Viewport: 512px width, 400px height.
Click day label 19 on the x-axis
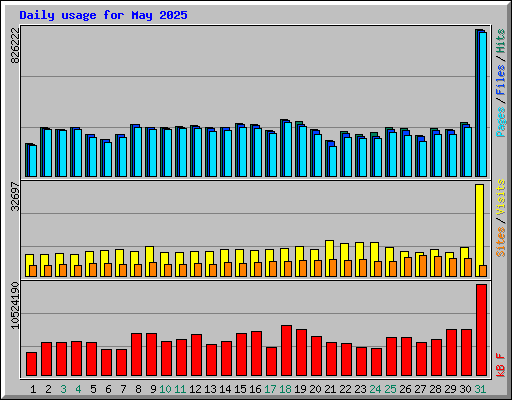300,389
